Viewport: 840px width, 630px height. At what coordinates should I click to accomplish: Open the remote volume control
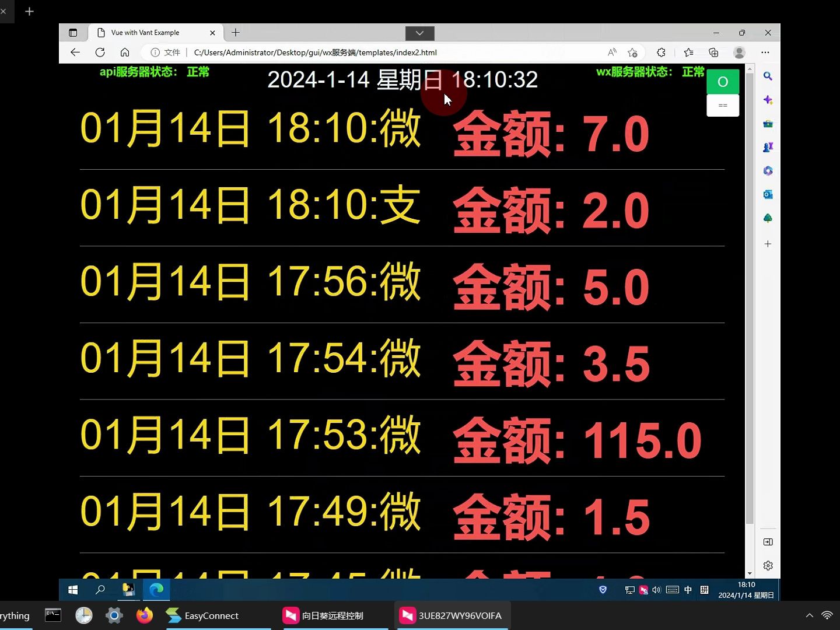click(657, 590)
